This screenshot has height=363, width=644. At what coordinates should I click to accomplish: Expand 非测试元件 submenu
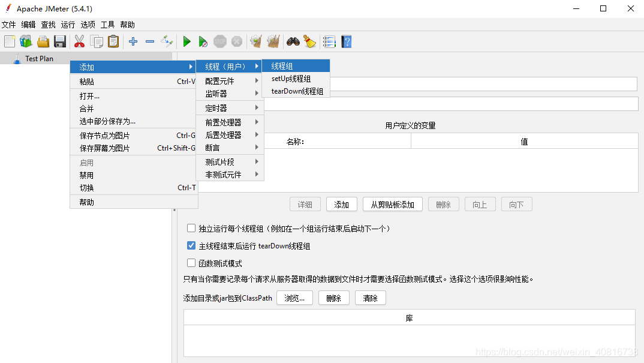point(230,175)
